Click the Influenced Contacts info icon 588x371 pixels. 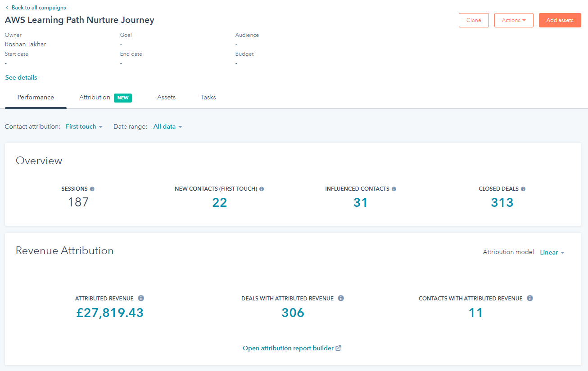click(394, 189)
